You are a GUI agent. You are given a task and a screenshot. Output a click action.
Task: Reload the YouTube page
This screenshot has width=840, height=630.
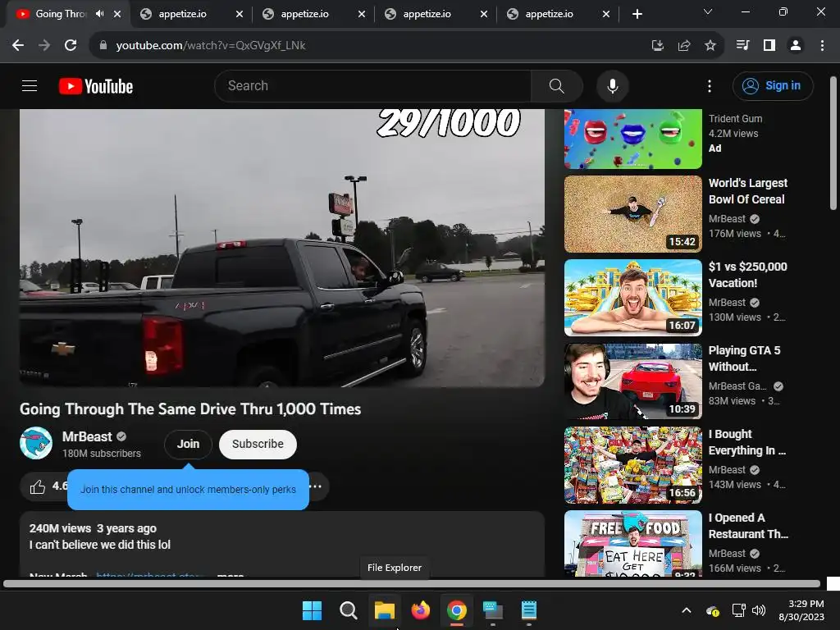coord(71,46)
